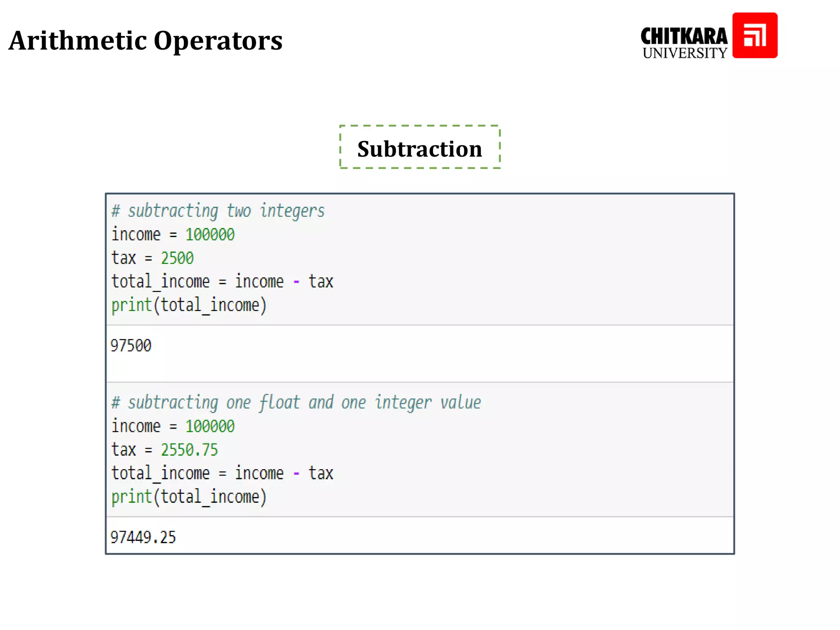Click the first print(total_income) statement
Viewport: 840px width, 630px height.
[189, 306]
